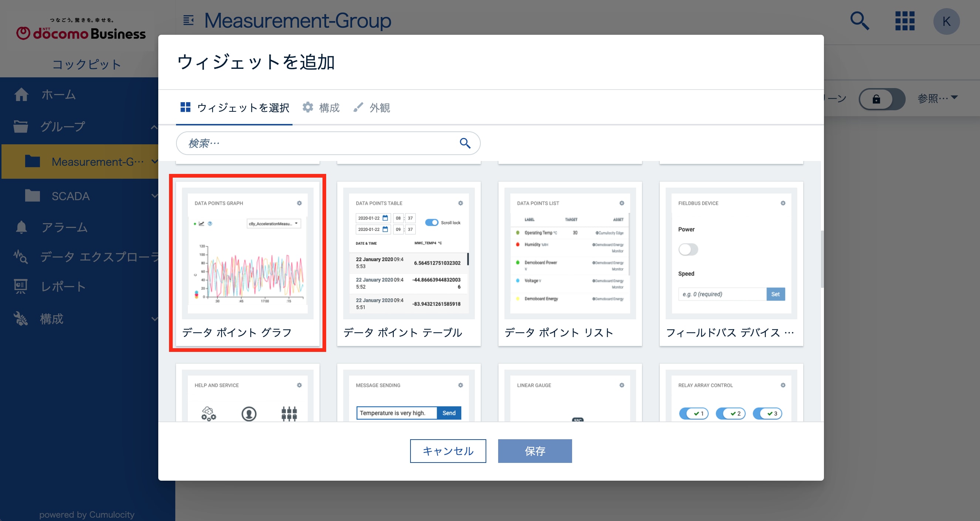The height and width of the screenshot is (521, 980).
Task: Expand the SCADA folder chevron
Action: (154, 196)
